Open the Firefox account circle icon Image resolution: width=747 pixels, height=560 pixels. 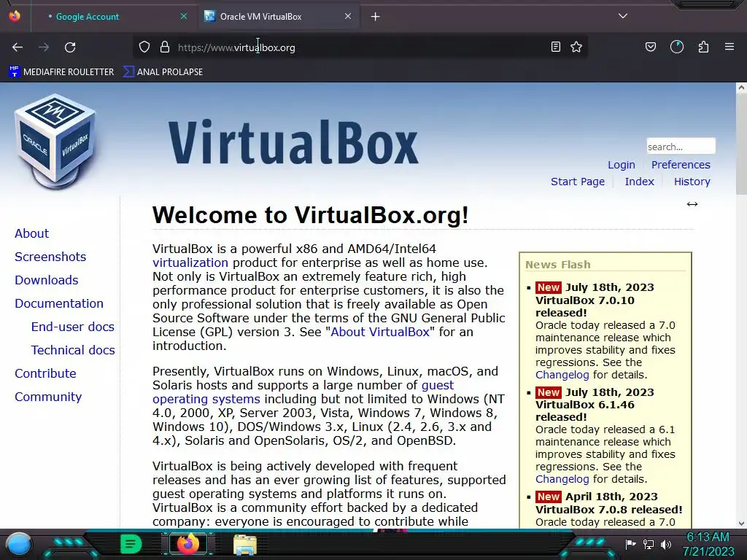click(x=677, y=47)
